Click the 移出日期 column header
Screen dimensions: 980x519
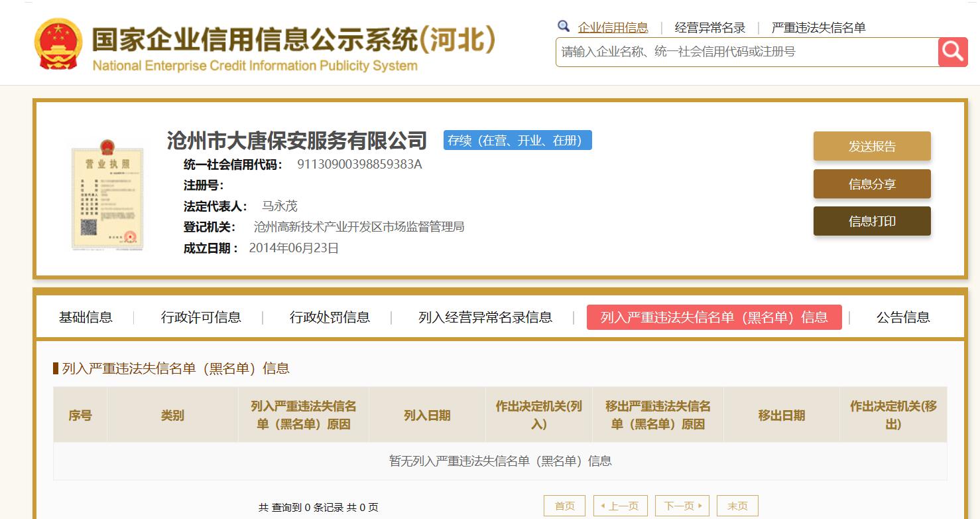coord(782,415)
